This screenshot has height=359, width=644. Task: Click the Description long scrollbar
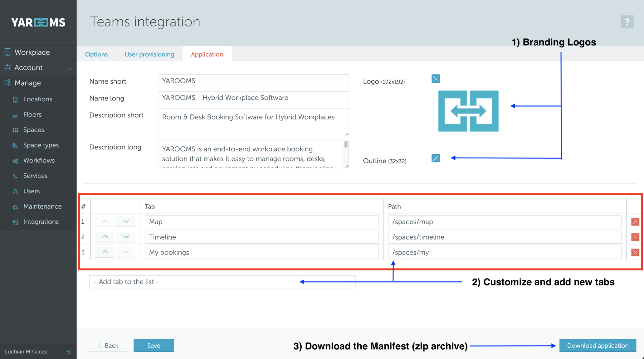346,145
